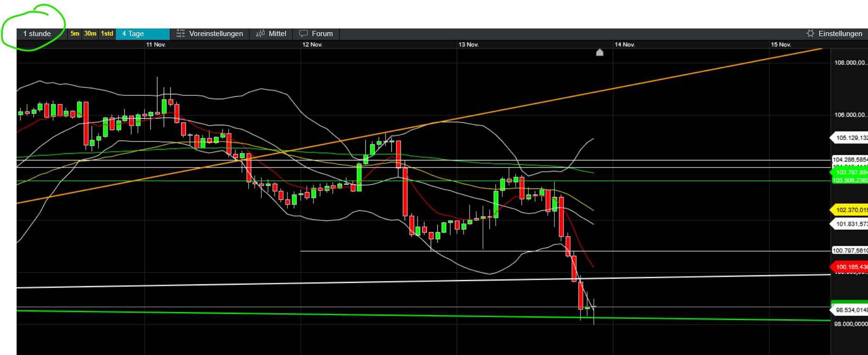
Task: Click the gray house marker on chart
Action: [600, 52]
